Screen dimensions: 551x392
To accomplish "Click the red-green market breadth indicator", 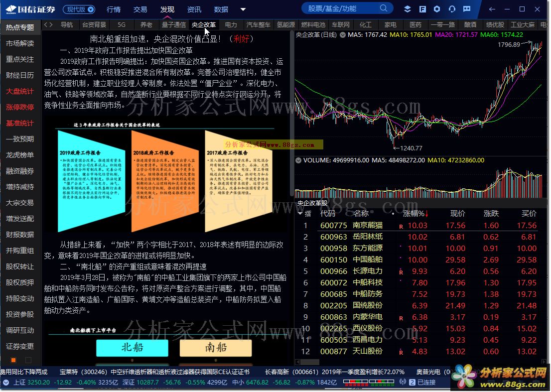I will pyautogui.click(x=368, y=382).
